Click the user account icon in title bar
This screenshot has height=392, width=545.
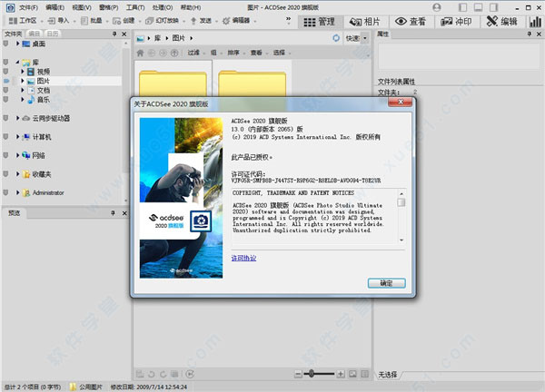pos(437,7)
